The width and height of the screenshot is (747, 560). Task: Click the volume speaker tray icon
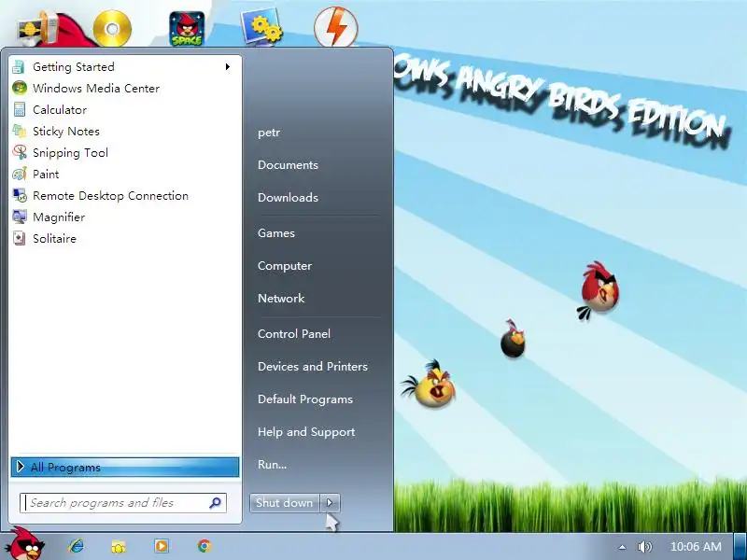(644, 547)
